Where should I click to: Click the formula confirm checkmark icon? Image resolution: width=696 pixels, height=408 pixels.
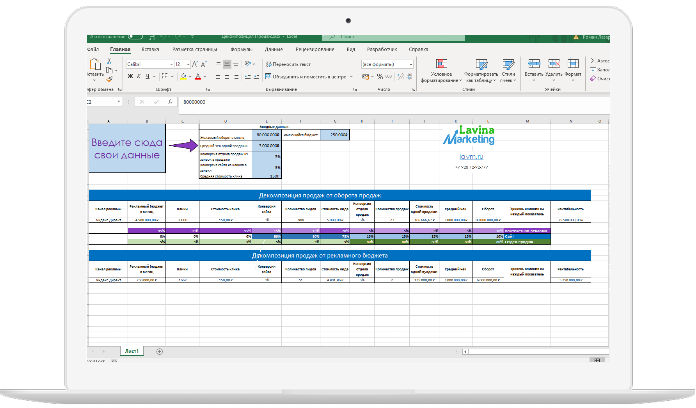pyautogui.click(x=156, y=102)
